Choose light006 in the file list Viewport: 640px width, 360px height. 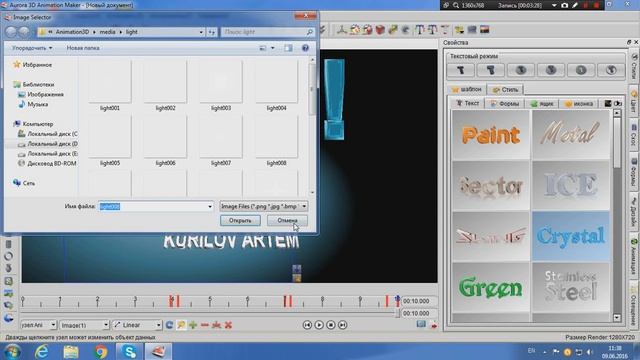pyautogui.click(x=165, y=141)
